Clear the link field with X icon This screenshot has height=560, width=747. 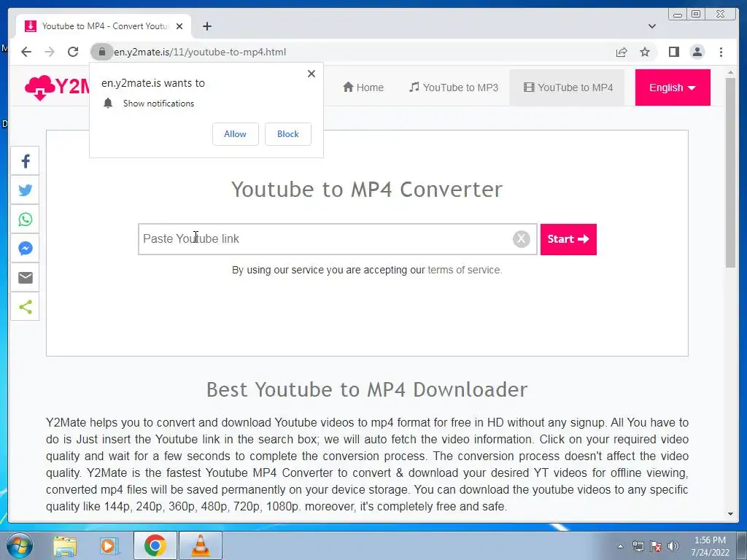pyautogui.click(x=521, y=238)
